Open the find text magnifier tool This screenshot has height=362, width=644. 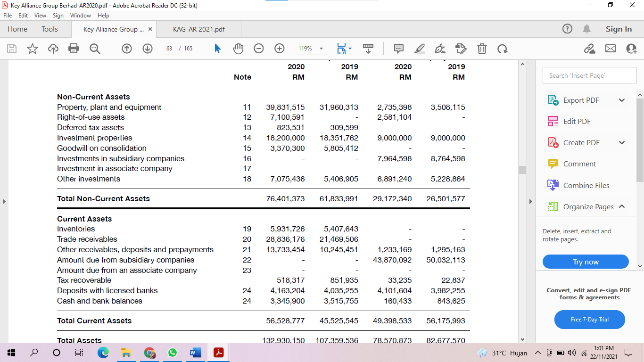click(95, 49)
